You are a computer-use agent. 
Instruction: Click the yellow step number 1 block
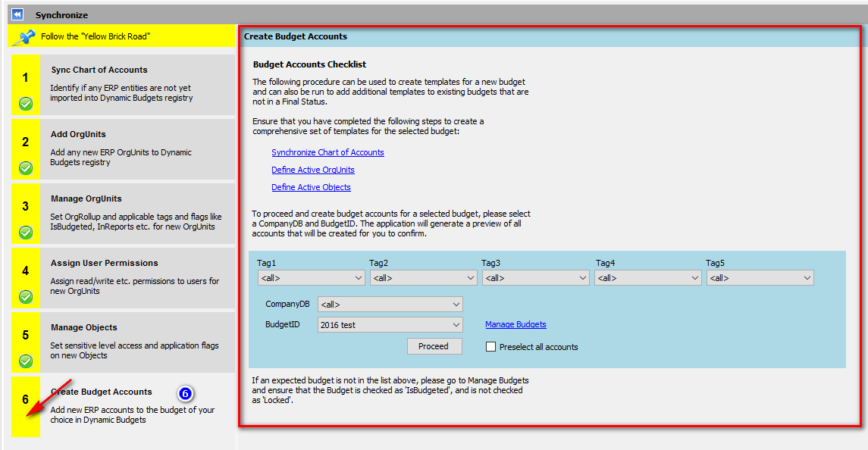(x=26, y=85)
